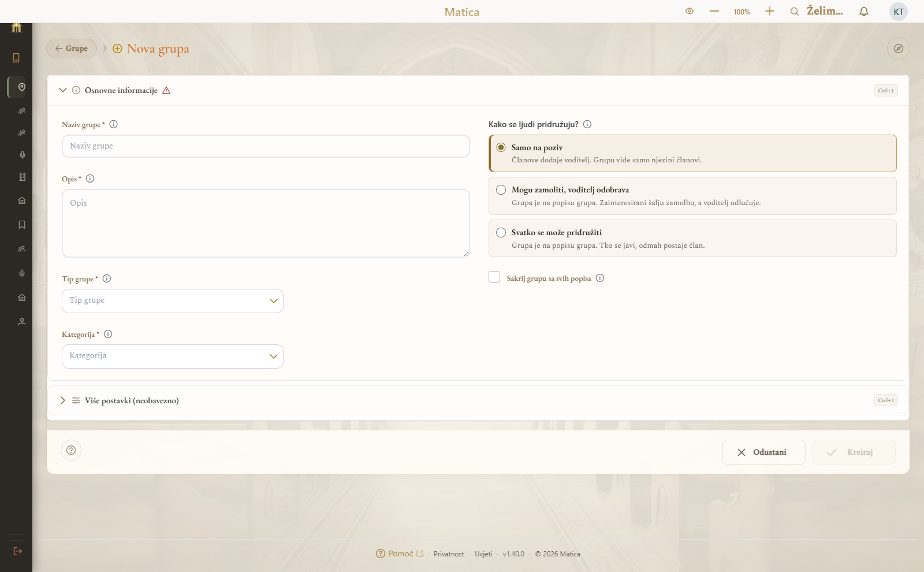
Task: Open the Pomoć help link
Action: click(x=400, y=554)
